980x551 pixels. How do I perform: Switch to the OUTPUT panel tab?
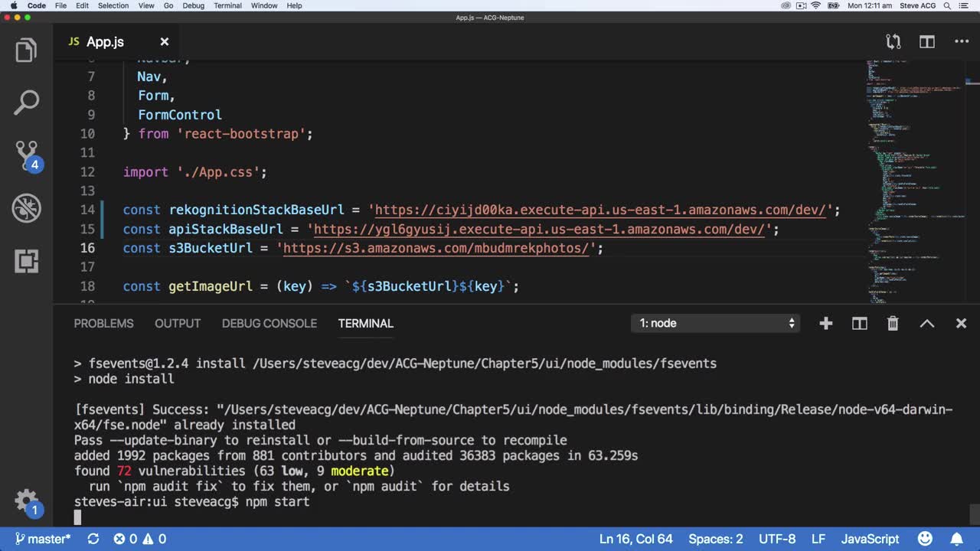(x=178, y=324)
